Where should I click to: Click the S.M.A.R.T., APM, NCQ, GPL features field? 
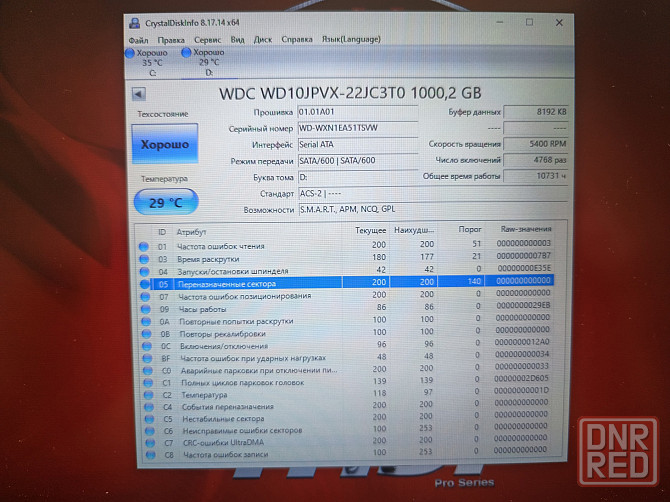(433, 209)
